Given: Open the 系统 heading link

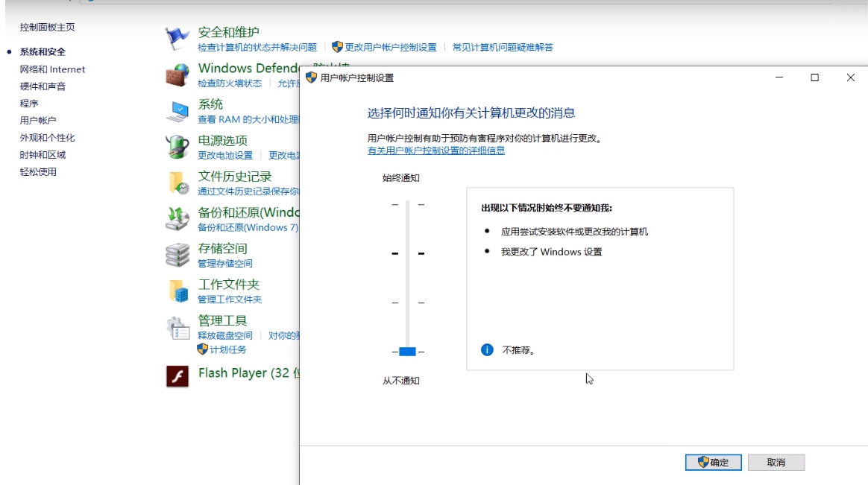Looking at the screenshot, I should coord(210,104).
